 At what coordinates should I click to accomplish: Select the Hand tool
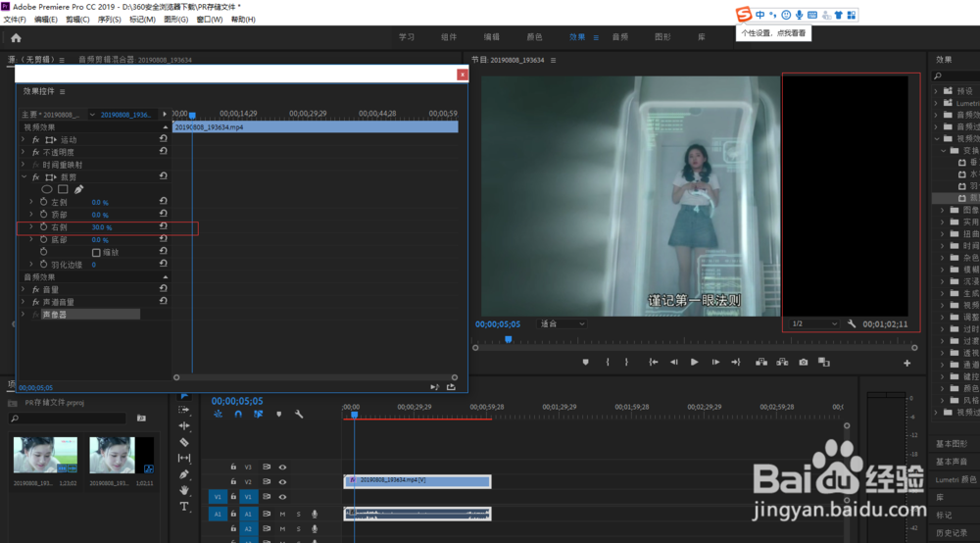point(184,490)
